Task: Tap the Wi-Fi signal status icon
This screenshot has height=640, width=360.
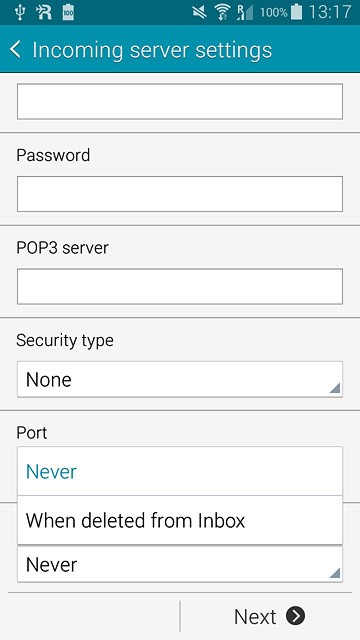Action: [x=222, y=12]
